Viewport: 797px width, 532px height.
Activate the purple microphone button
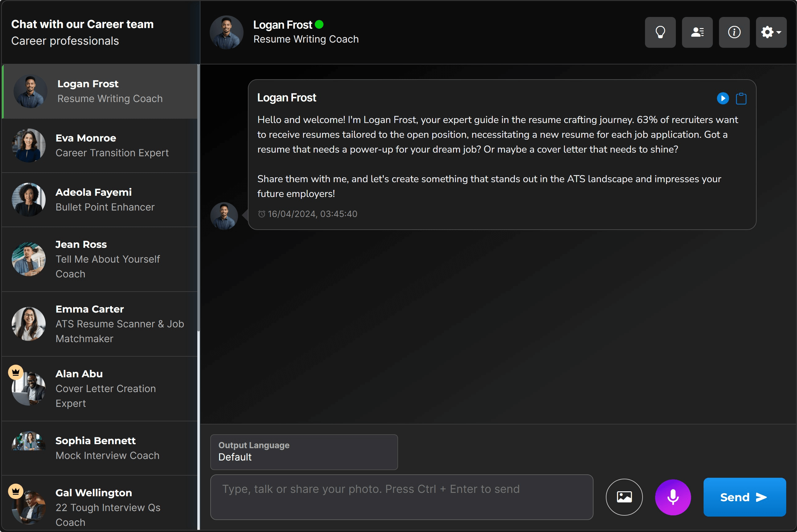(673, 497)
